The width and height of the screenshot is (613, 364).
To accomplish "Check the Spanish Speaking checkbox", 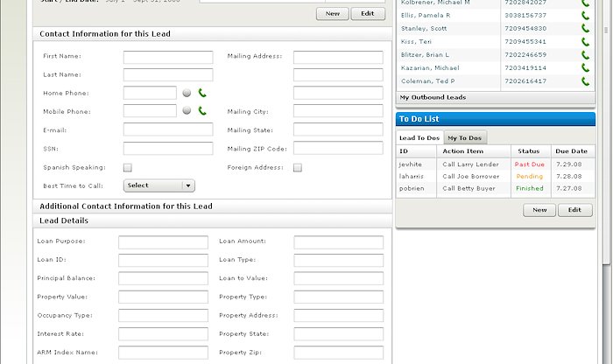I will [x=128, y=167].
